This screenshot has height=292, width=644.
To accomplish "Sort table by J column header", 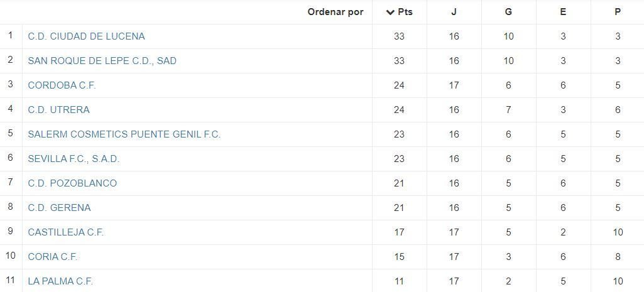I will 454,13.
